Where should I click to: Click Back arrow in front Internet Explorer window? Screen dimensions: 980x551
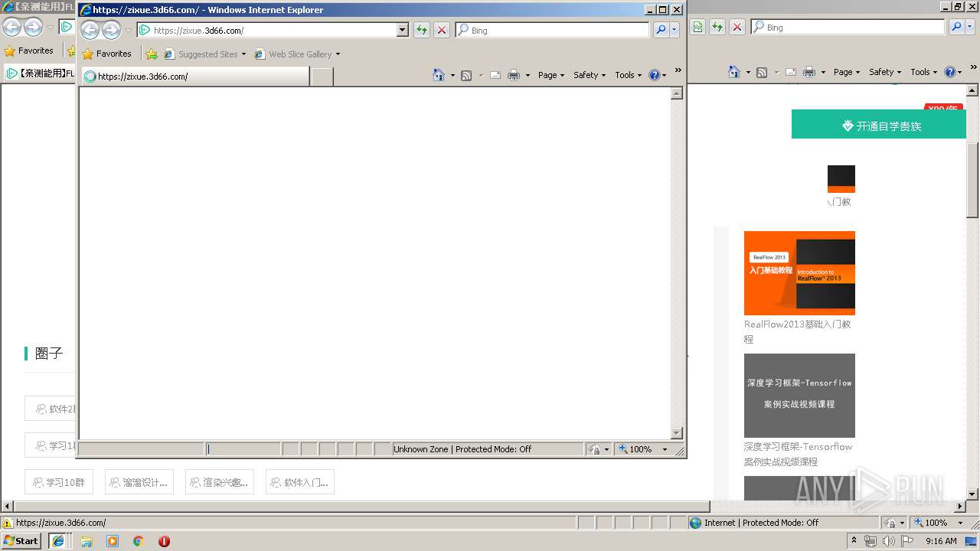coord(90,30)
